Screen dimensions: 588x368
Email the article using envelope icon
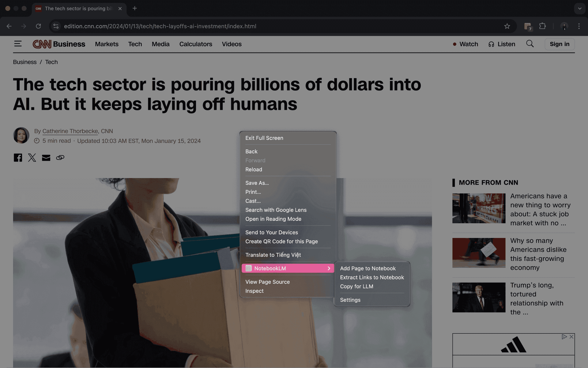pyautogui.click(x=46, y=157)
